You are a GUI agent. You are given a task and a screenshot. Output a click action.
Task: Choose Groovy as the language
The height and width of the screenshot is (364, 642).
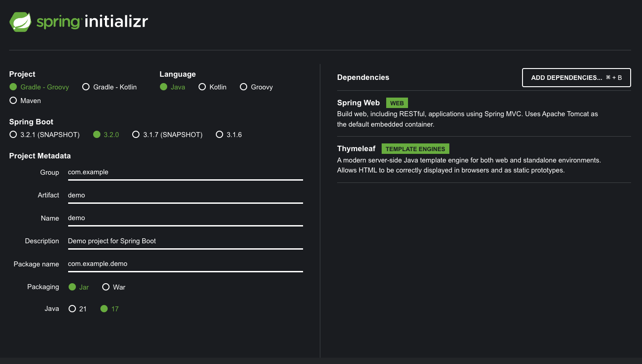coord(256,87)
